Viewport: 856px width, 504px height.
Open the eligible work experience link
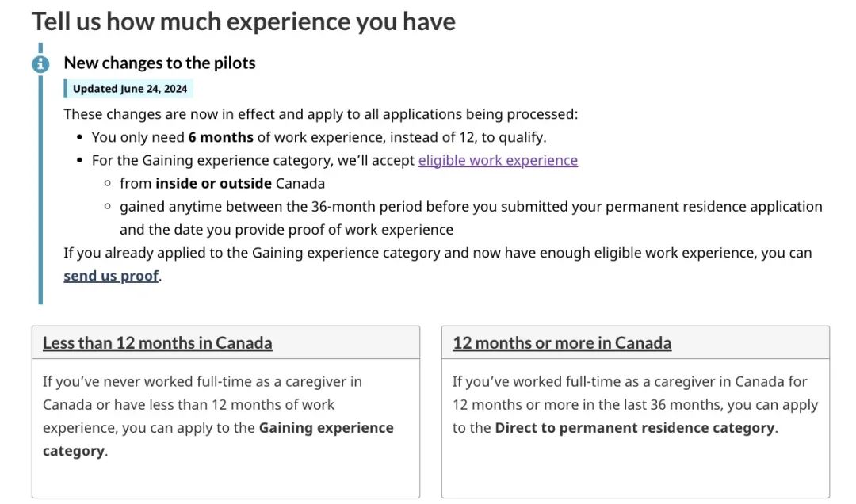pos(498,161)
